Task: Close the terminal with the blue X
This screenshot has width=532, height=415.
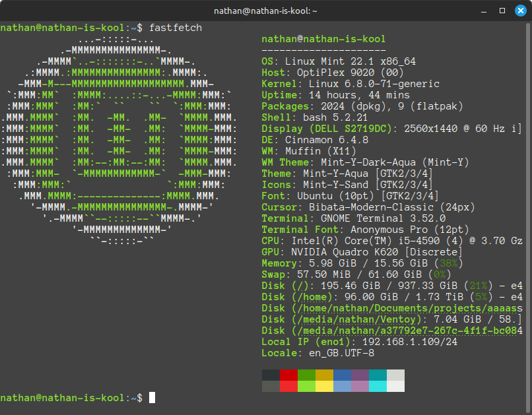Action: (521, 11)
